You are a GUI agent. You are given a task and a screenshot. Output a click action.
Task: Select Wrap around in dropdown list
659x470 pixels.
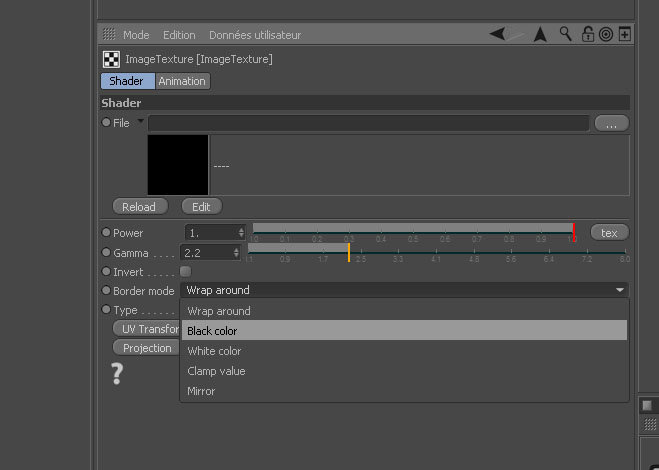[404, 311]
